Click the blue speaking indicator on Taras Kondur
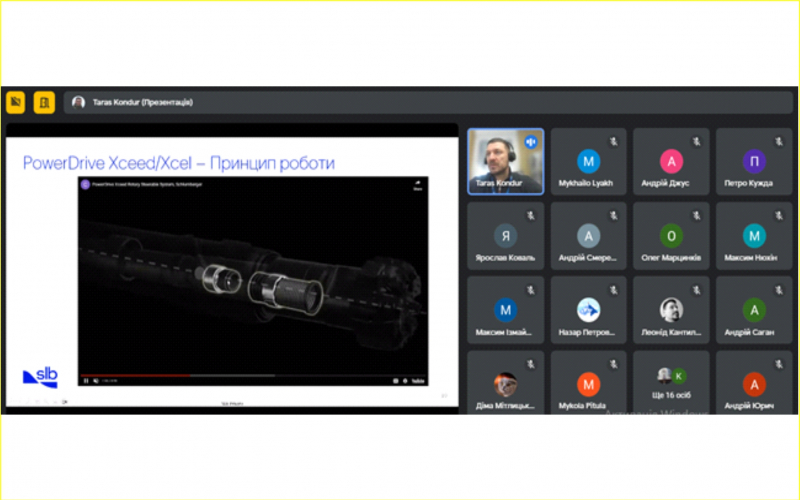 click(x=531, y=142)
